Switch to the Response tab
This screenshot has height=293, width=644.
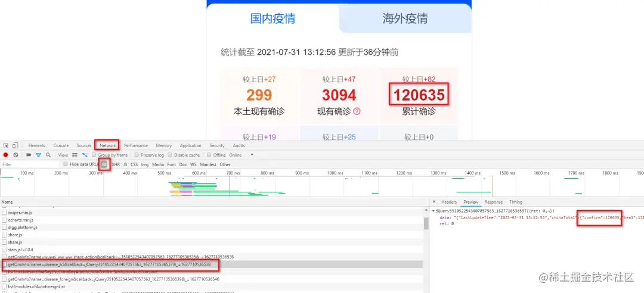tap(493, 202)
